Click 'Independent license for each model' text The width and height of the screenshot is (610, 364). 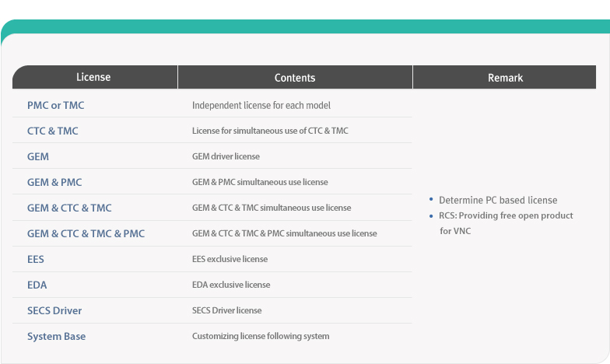261,105
